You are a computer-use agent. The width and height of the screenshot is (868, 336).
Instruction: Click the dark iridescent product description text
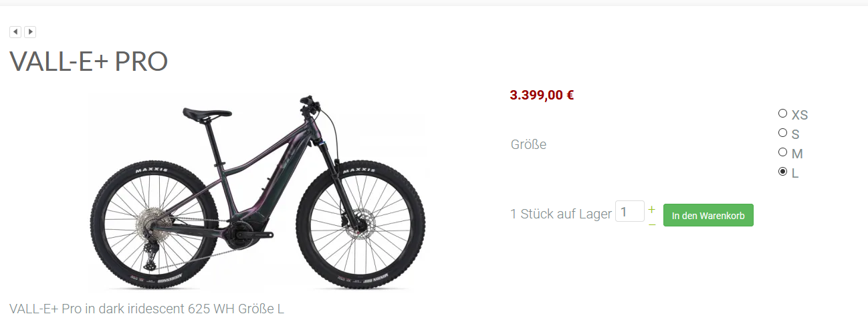pos(146,309)
